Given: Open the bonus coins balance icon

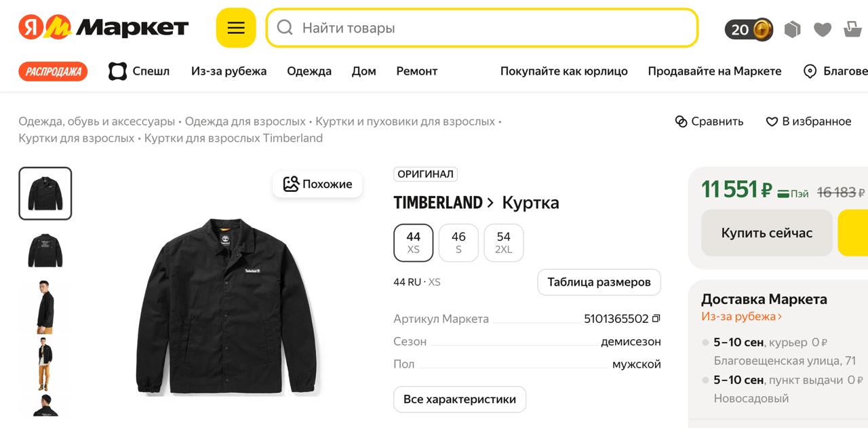Looking at the screenshot, I should [749, 29].
